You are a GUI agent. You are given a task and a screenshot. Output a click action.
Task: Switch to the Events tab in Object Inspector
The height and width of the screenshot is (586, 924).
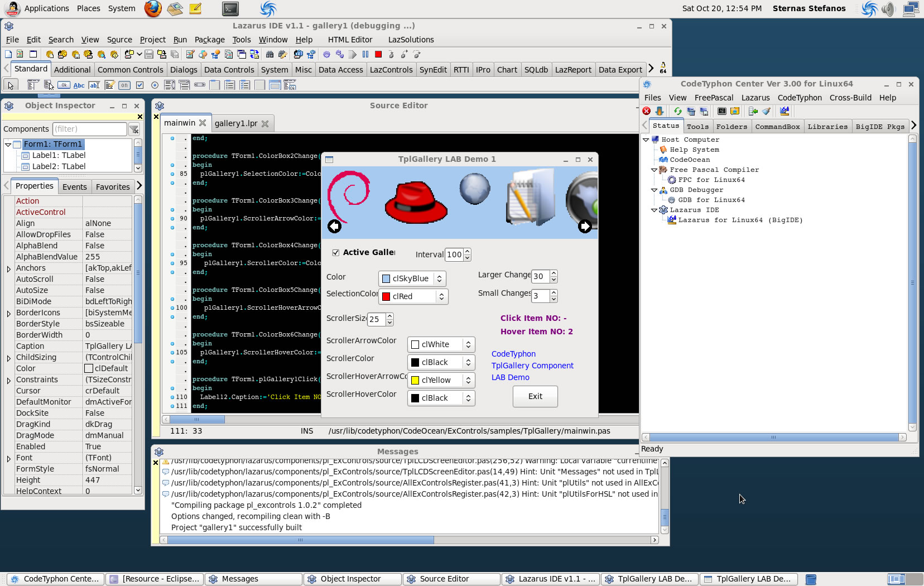click(x=74, y=187)
